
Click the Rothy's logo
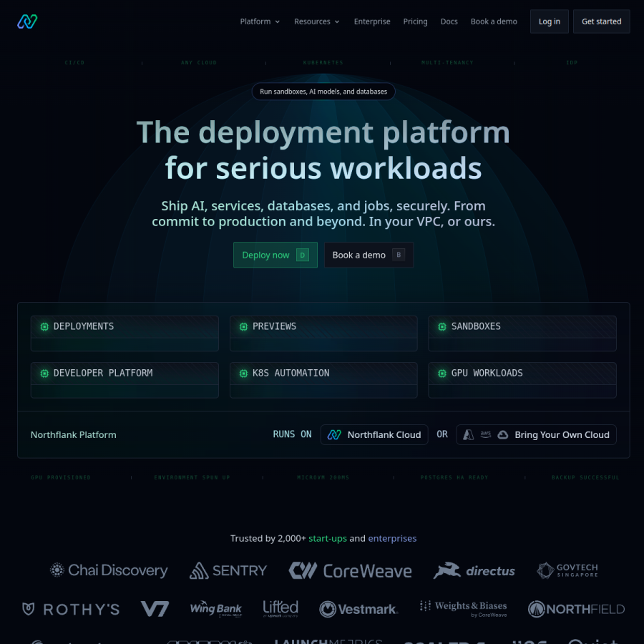(x=71, y=609)
